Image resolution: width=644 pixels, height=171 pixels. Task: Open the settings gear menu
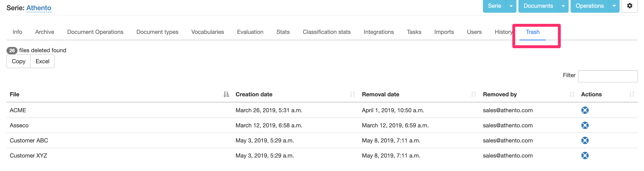pos(630,6)
